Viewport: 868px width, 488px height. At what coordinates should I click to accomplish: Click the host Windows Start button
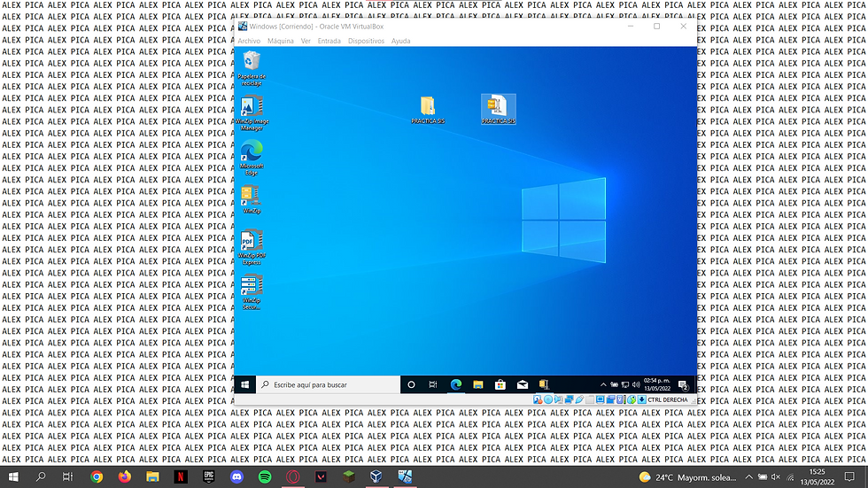(13, 476)
